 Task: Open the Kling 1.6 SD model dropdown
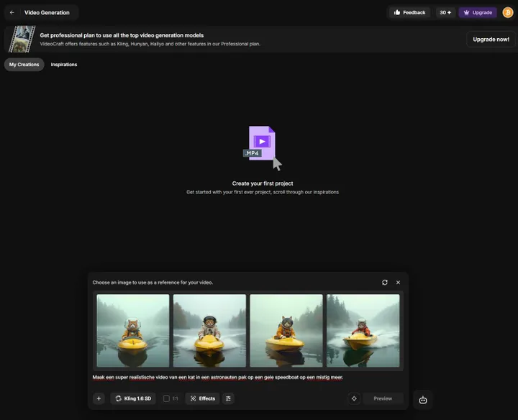133,398
